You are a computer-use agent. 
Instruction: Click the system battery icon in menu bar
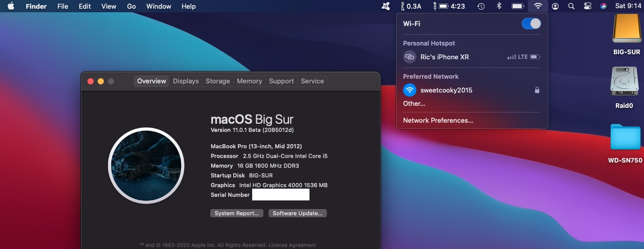[x=518, y=6]
